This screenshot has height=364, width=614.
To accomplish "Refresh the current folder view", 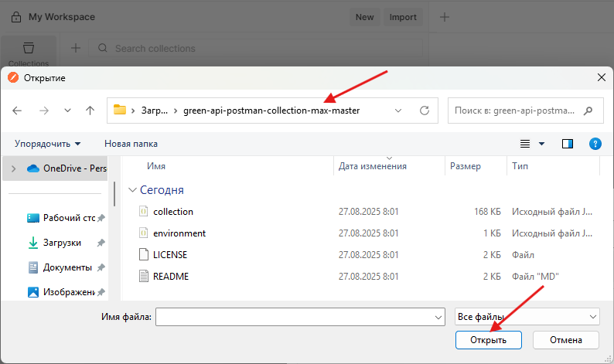I will [424, 111].
